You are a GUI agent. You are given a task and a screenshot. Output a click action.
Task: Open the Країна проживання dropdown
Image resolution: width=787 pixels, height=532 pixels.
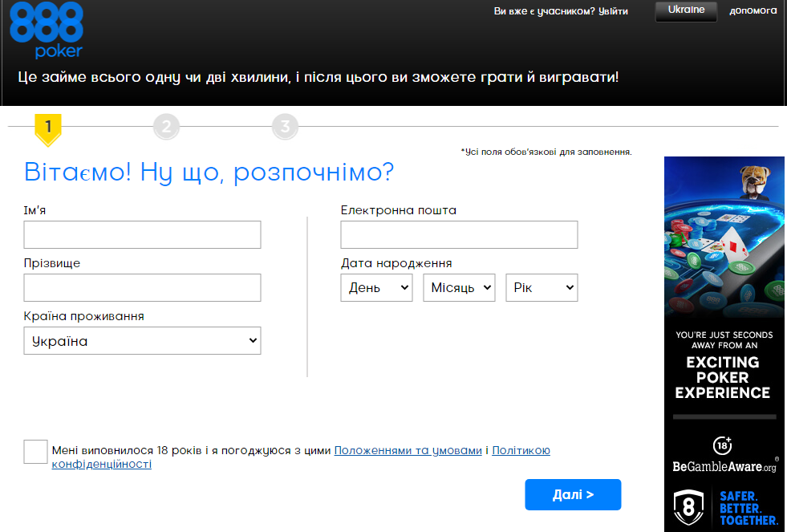click(x=143, y=341)
